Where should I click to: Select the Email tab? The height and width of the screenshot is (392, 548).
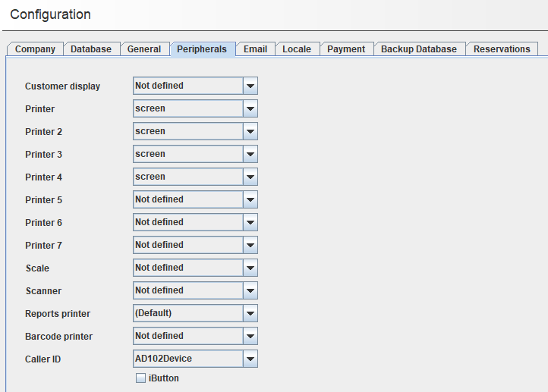(x=255, y=49)
